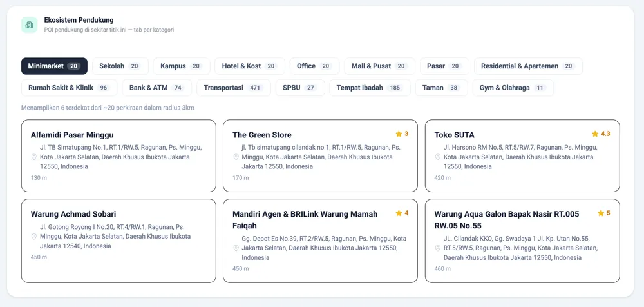Open Warung Aqua Galon Bapak Nasir title

click(x=507, y=220)
